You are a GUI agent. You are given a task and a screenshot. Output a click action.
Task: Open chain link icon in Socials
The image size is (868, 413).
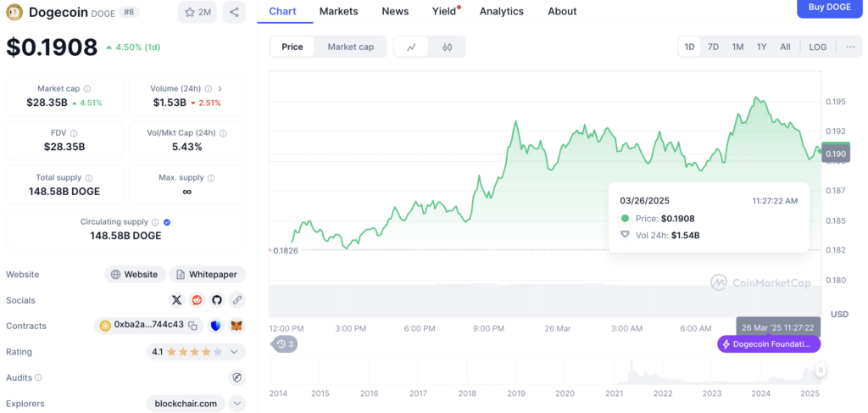237,300
